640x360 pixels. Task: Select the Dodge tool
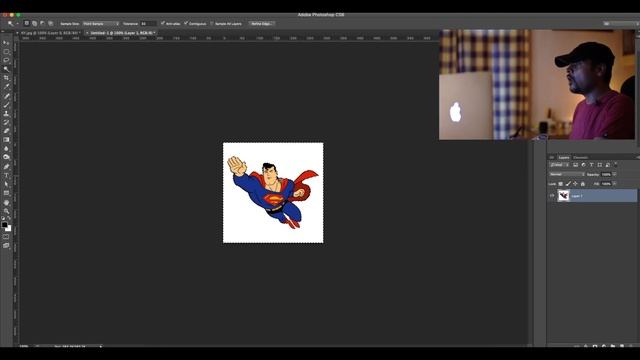coord(6,157)
